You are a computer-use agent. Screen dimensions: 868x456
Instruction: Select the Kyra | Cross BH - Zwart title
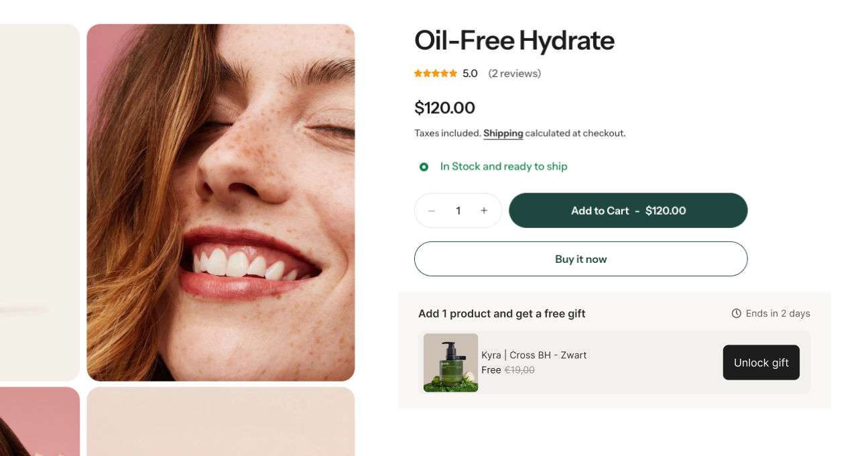click(534, 355)
